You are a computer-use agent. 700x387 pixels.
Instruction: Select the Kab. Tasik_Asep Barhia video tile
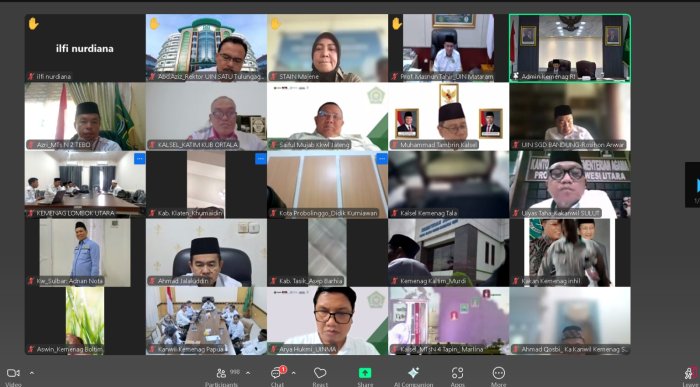tap(328, 252)
